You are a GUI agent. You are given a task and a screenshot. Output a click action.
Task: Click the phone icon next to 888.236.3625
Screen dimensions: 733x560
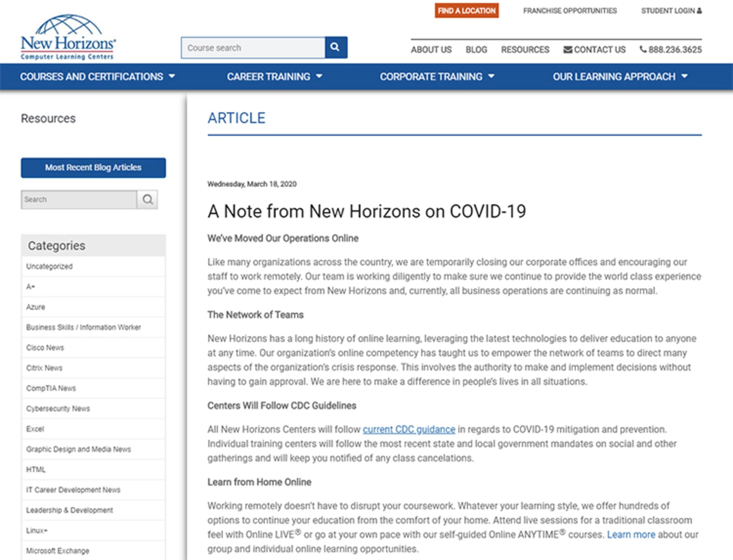coord(643,49)
